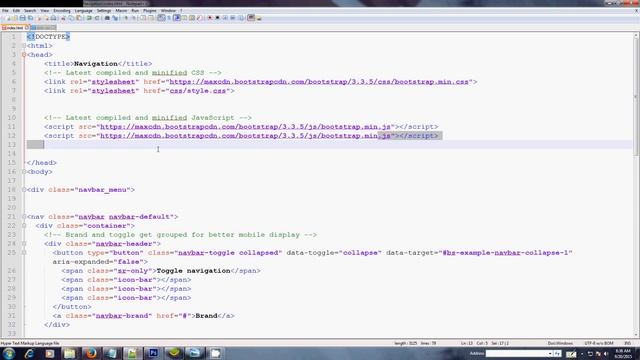Collapse the nav fold marker on line 21

click(24, 217)
